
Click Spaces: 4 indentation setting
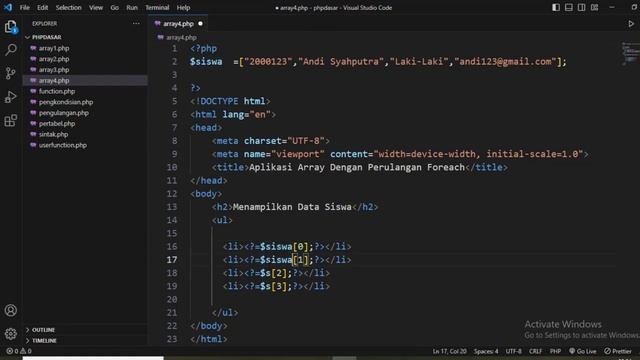pyautogui.click(x=486, y=351)
